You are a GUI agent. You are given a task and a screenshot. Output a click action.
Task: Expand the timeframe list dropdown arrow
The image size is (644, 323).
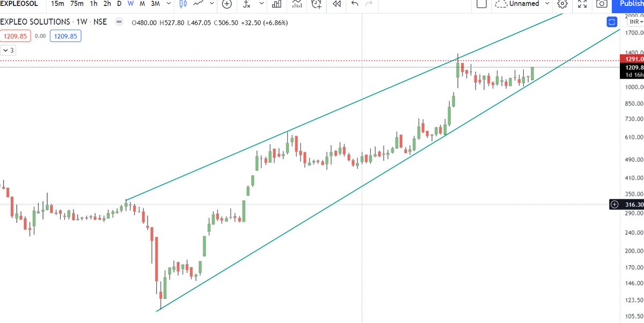[x=169, y=4]
